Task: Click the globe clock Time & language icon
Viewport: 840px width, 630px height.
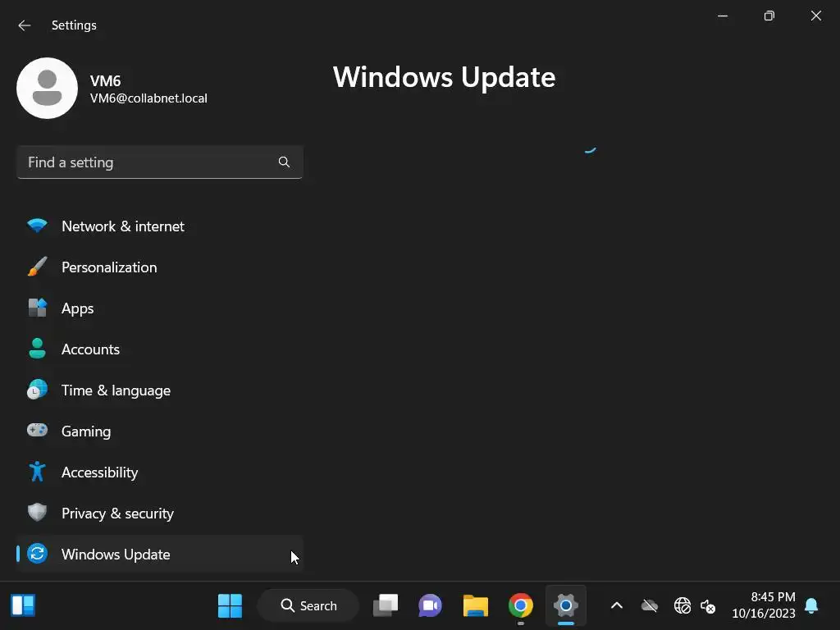Action: click(37, 390)
